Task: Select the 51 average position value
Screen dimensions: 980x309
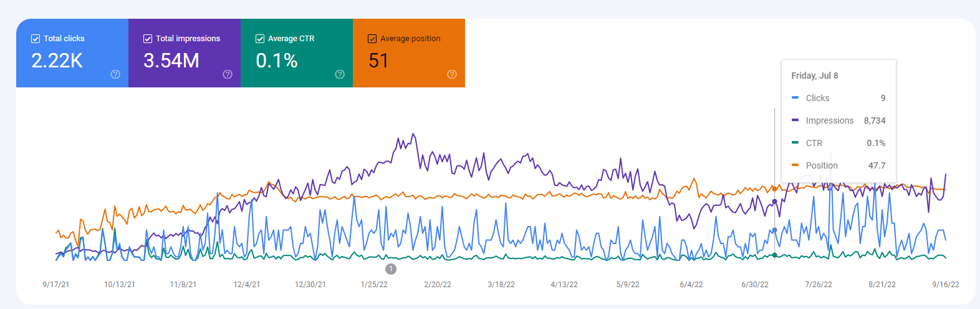Action: click(x=378, y=61)
